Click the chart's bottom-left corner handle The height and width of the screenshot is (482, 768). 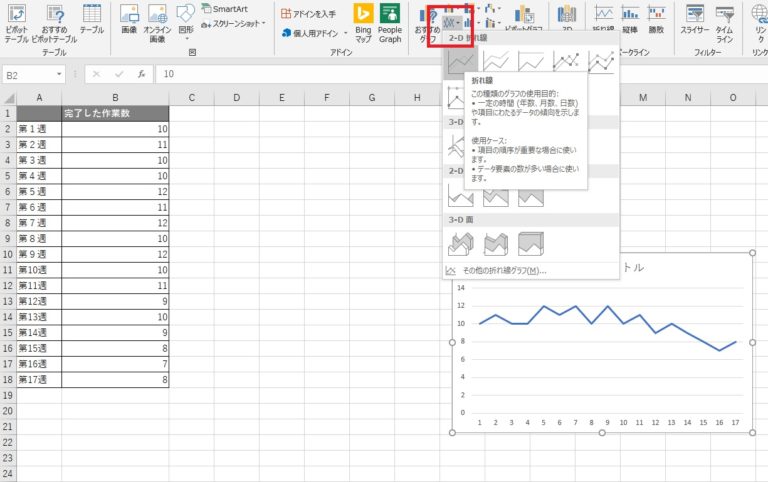tap(453, 433)
